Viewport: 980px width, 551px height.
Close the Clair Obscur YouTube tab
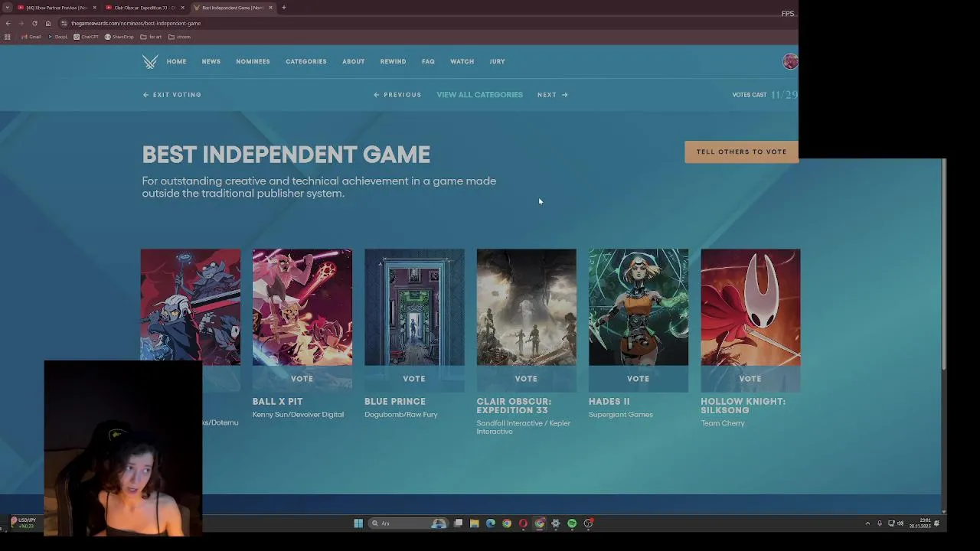point(182,8)
